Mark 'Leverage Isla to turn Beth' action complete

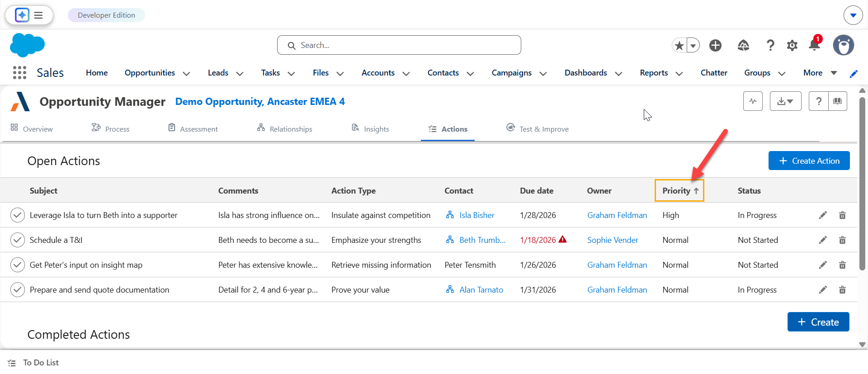pos(18,215)
